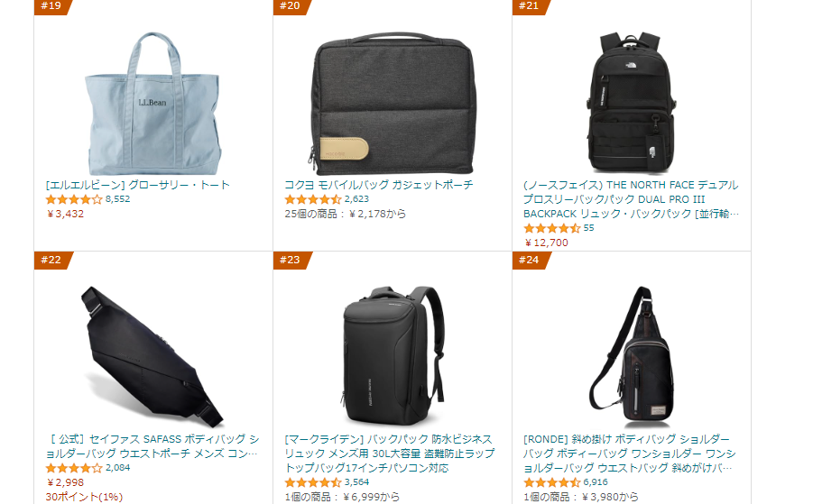Click the star rating of the Kokuyo pouch
Image resolution: width=813 pixels, height=504 pixels.
click(313, 199)
